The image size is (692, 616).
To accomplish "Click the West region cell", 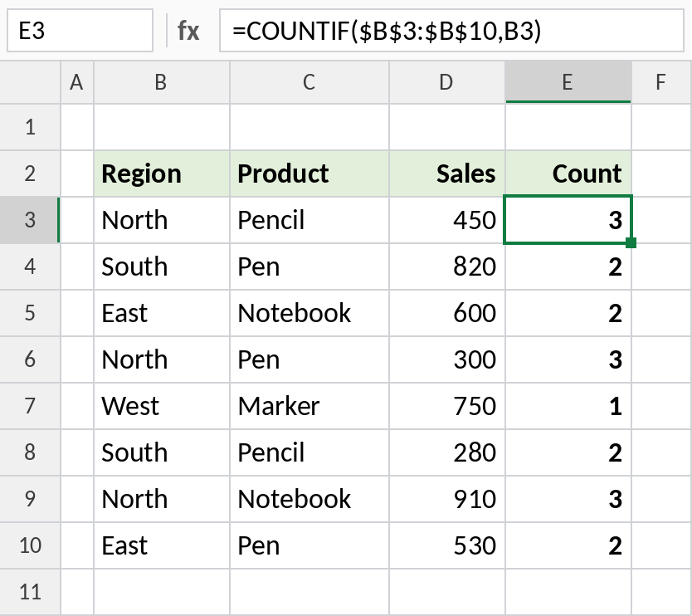I will 162,406.
